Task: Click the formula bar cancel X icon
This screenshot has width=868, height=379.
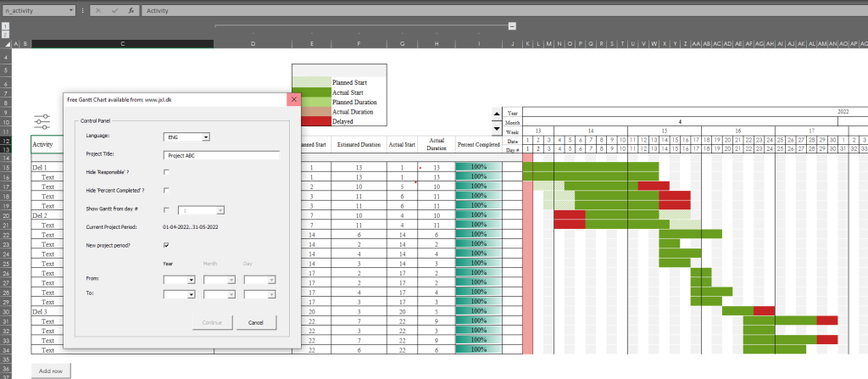Action: click(98, 10)
